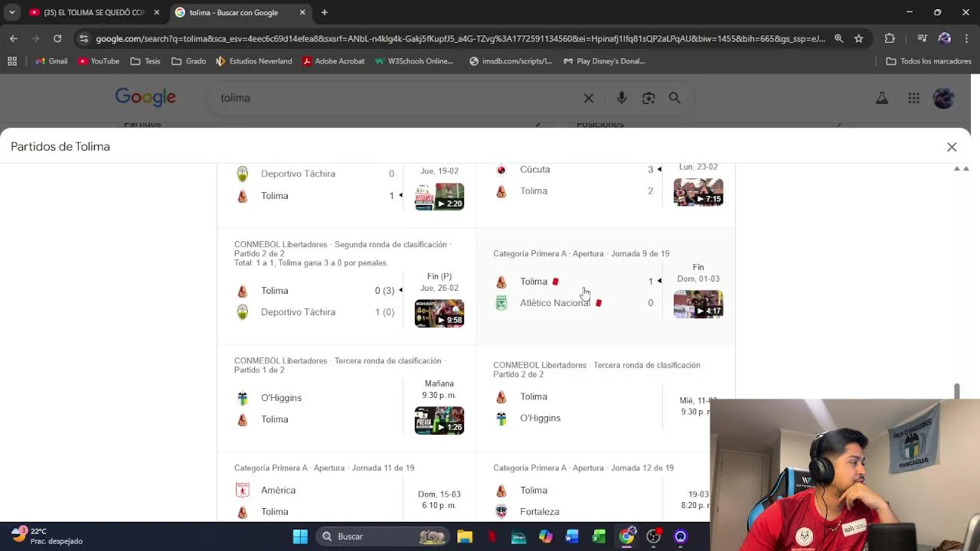Click the address bar URL field
Viewport: 980px width, 551px height.
pyautogui.click(x=459, y=38)
